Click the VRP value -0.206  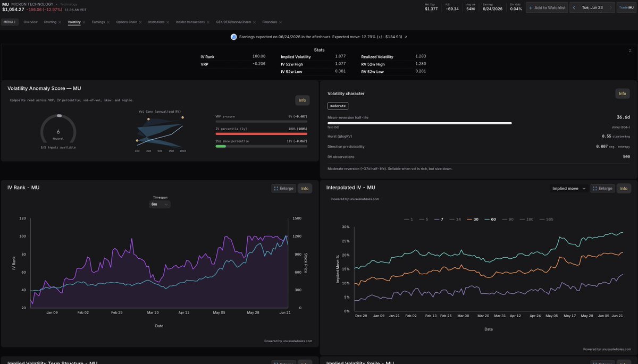(x=258, y=64)
